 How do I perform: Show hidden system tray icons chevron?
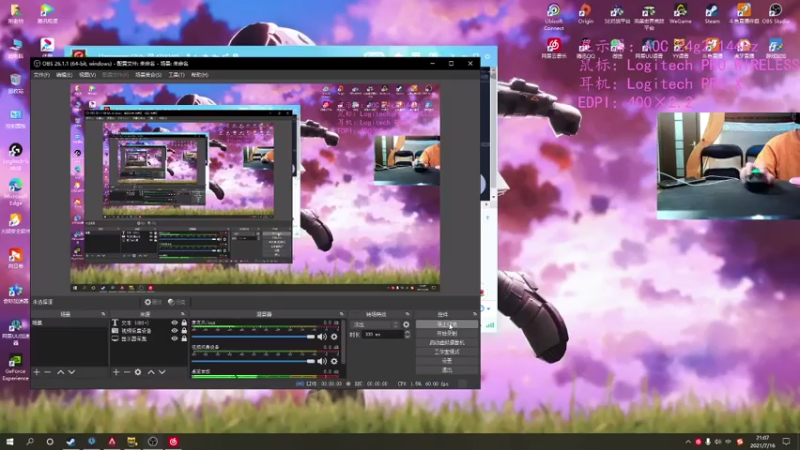point(688,442)
